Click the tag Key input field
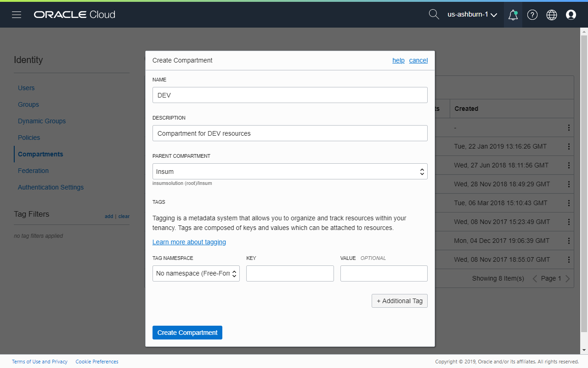 click(x=290, y=273)
